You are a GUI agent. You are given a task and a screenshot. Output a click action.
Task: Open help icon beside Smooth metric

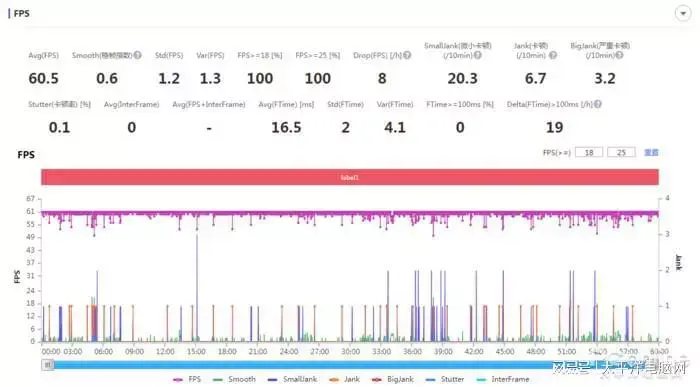point(138,55)
